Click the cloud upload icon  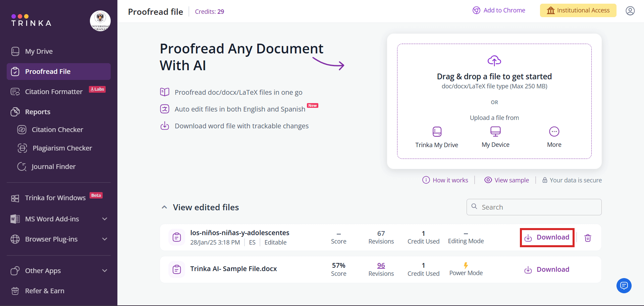click(x=494, y=60)
